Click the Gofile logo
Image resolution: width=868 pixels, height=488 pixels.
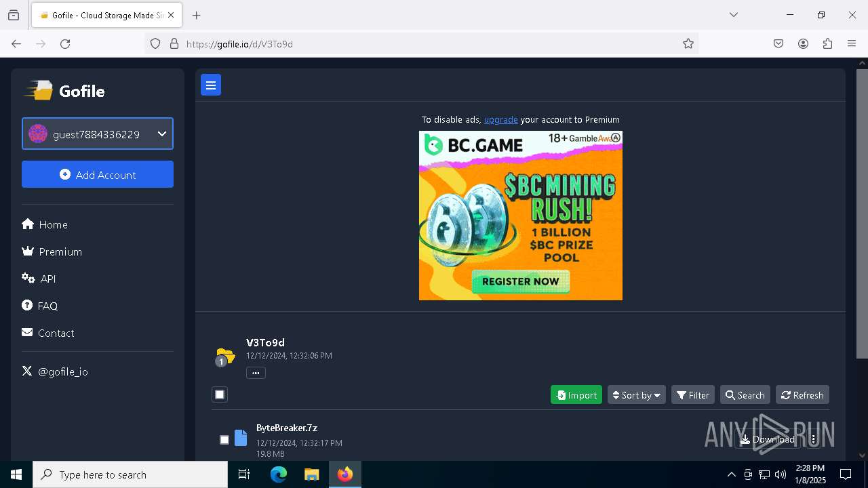coord(65,91)
